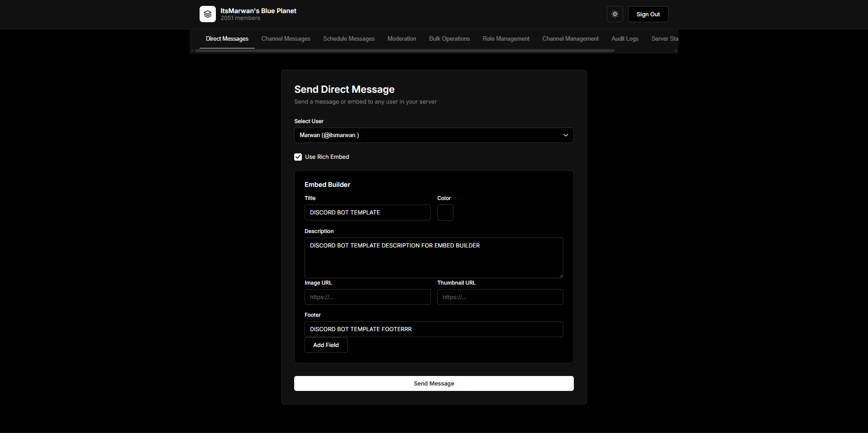The image size is (868, 433).
Task: Click the Sign Out button
Action: (648, 14)
